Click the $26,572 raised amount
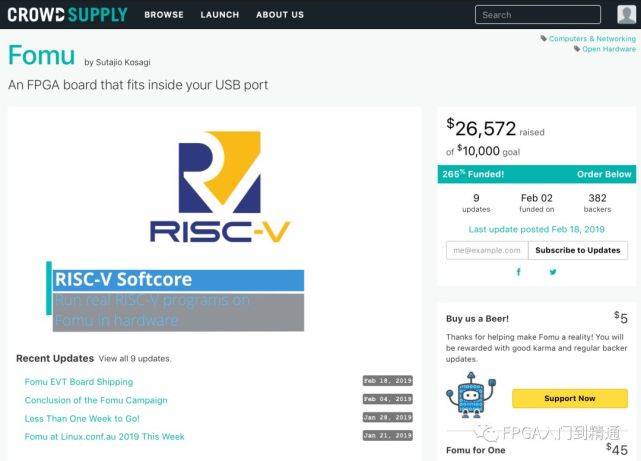Viewport: 641px width, 461px height. pos(481,128)
